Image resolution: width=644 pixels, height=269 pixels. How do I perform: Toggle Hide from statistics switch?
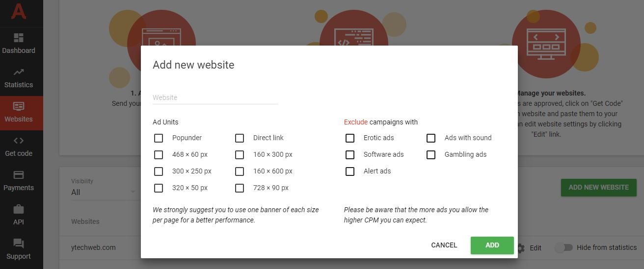[563, 247]
